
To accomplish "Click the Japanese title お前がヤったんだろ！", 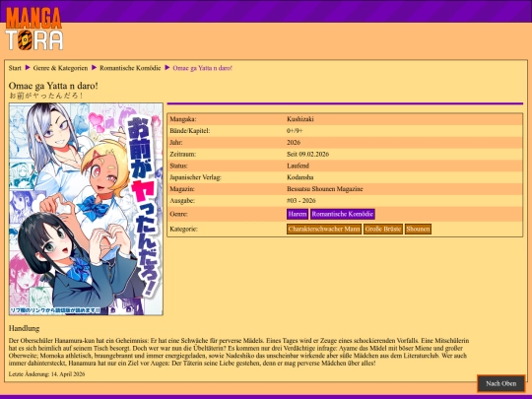I will [x=45, y=96].
